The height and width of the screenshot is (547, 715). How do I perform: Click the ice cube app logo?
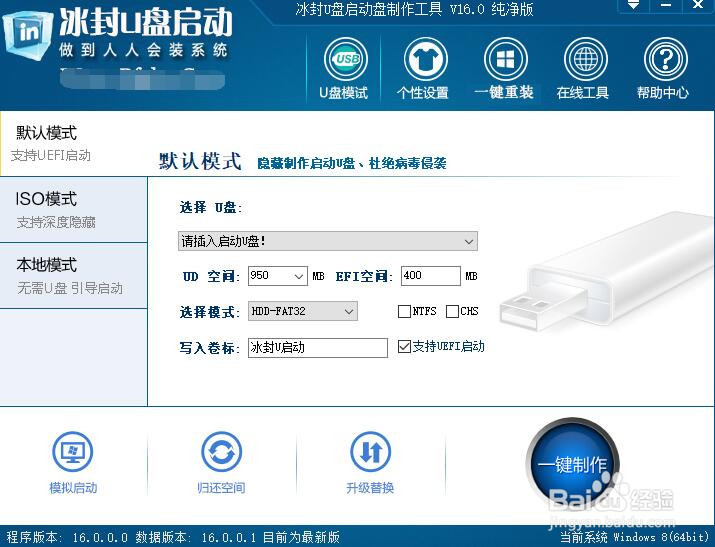pyautogui.click(x=27, y=36)
